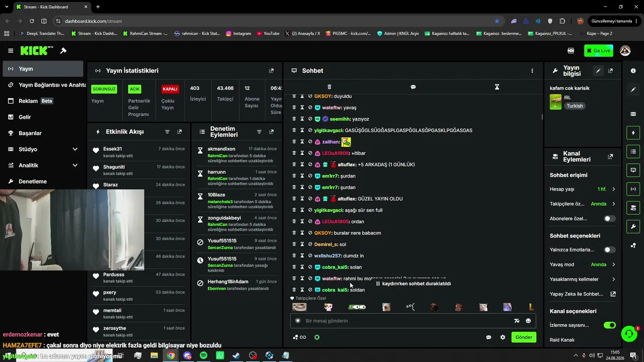
Task: Open the YouTube bookmark
Action: tap(268, 34)
